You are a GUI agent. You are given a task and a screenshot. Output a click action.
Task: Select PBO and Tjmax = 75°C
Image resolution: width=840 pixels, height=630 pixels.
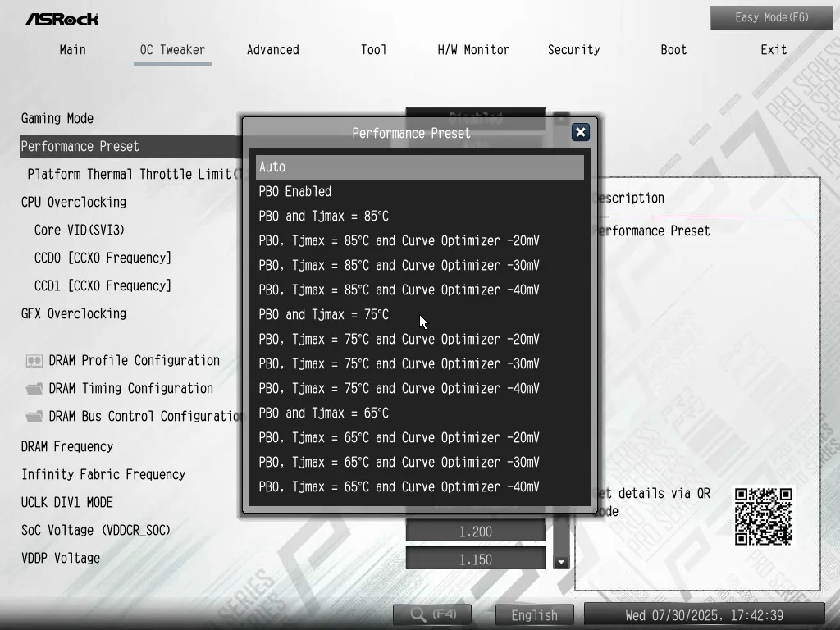click(x=419, y=315)
